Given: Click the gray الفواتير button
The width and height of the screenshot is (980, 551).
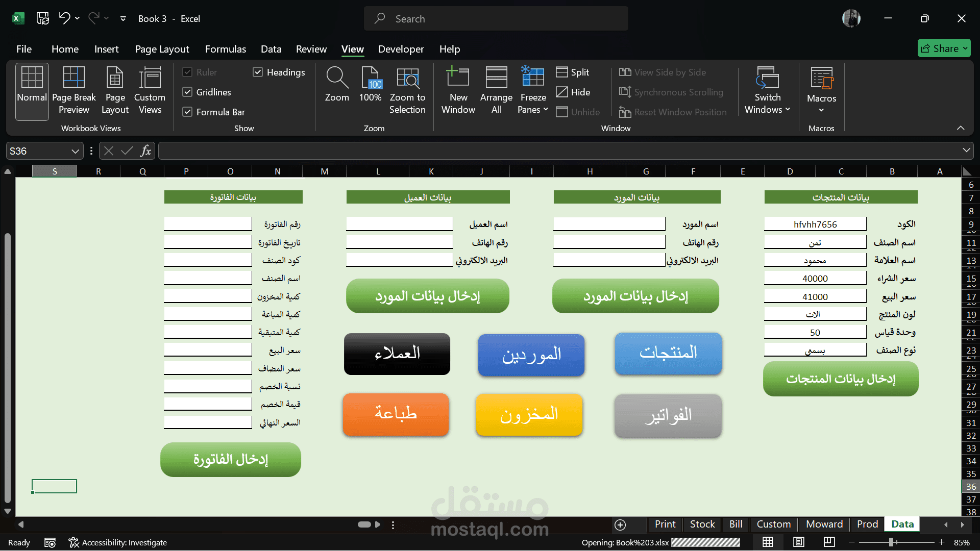Looking at the screenshot, I should tap(668, 415).
